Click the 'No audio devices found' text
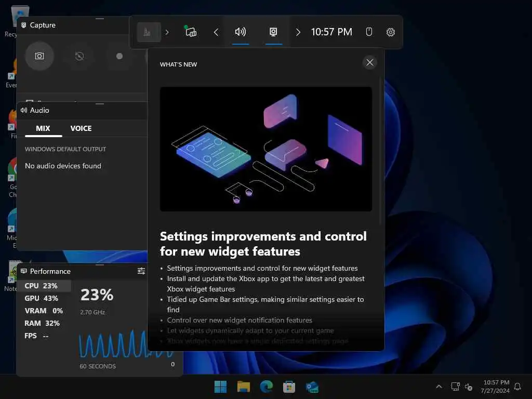Image resolution: width=532 pixels, height=399 pixels. click(63, 166)
